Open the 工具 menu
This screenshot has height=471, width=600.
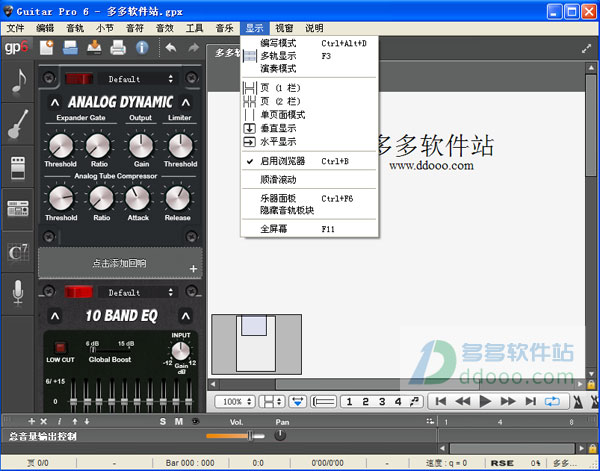(x=194, y=28)
